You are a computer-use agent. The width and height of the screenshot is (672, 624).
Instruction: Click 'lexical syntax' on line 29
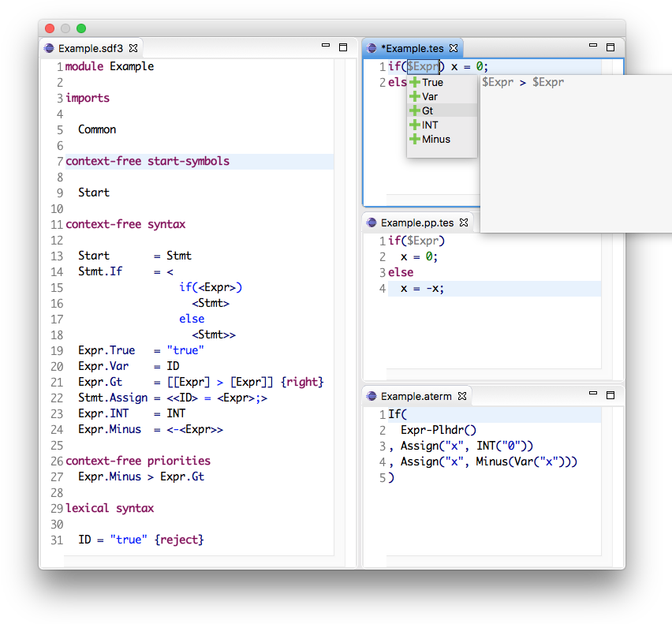pyautogui.click(x=110, y=508)
